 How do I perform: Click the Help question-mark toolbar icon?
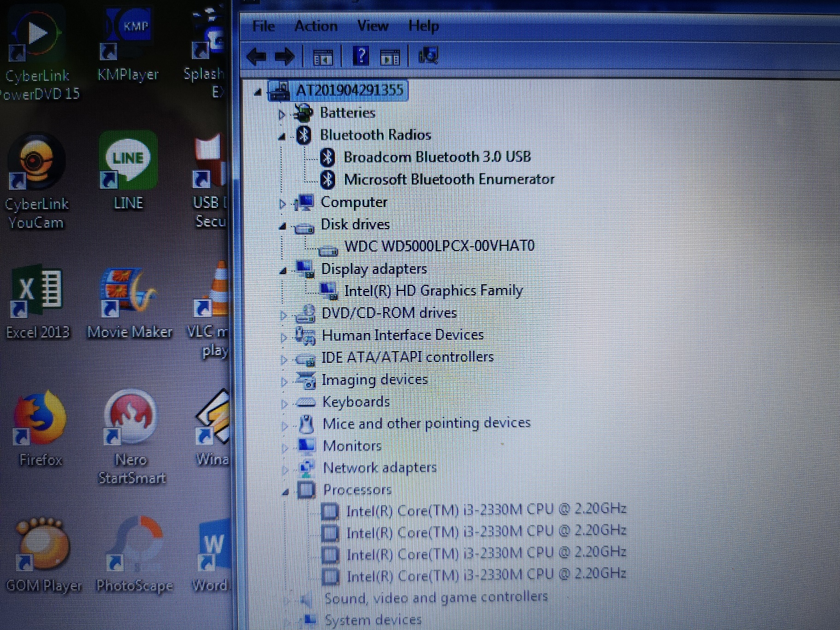click(362, 56)
